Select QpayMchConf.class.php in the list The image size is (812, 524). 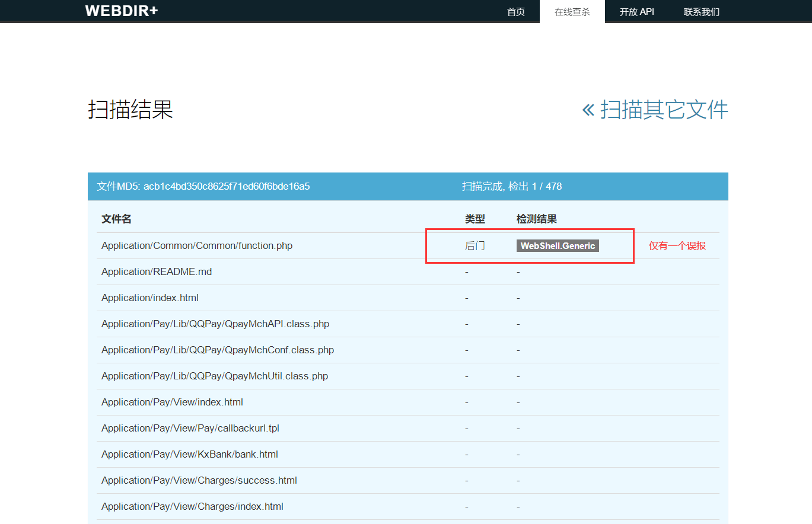point(217,350)
